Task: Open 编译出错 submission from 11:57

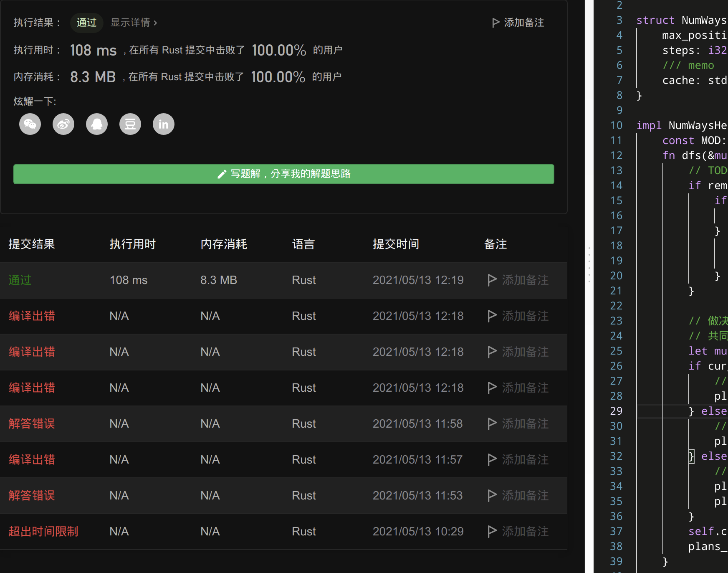Action: click(32, 459)
